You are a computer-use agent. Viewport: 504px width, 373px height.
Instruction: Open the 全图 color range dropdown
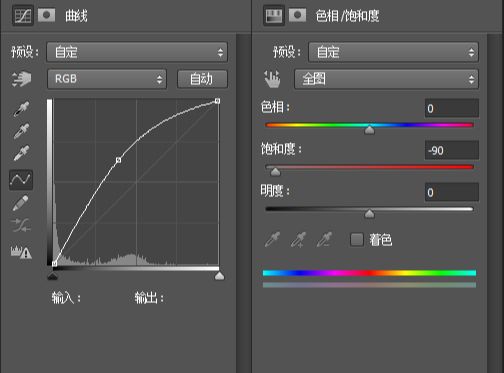pyautogui.click(x=386, y=79)
